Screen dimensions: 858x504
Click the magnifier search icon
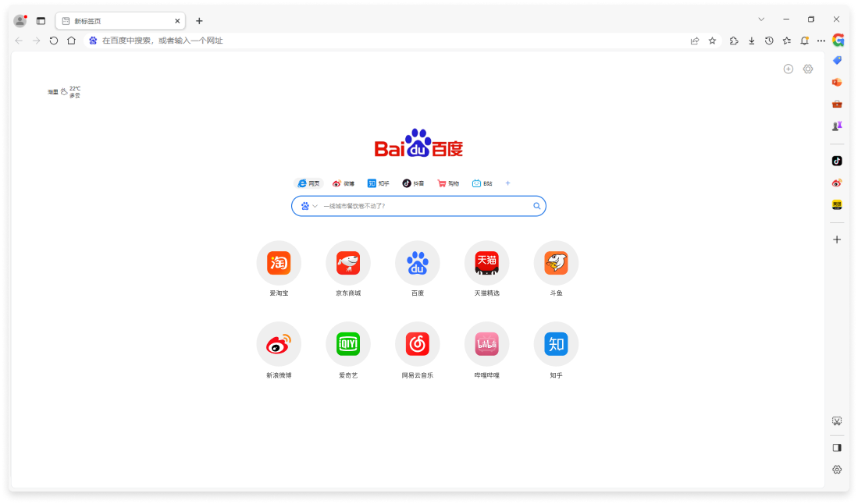(x=536, y=206)
